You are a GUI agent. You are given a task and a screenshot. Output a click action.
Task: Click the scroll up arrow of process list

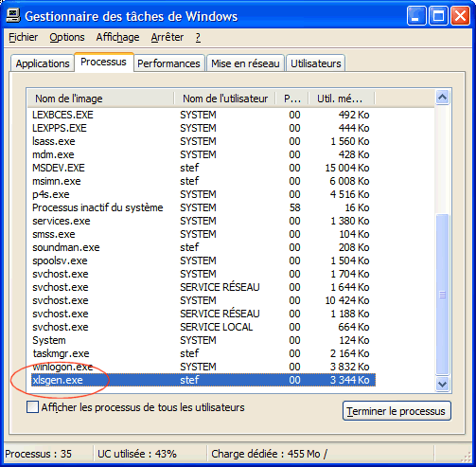[442, 98]
